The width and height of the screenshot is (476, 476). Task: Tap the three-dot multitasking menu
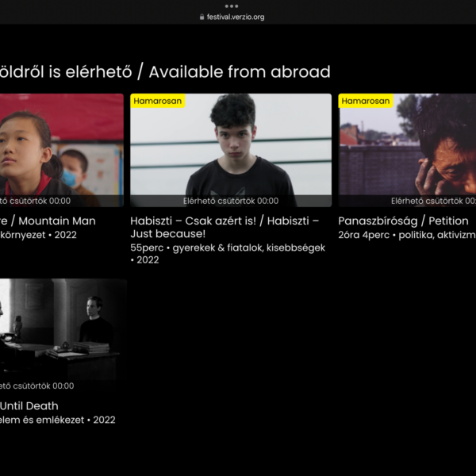point(232,6)
